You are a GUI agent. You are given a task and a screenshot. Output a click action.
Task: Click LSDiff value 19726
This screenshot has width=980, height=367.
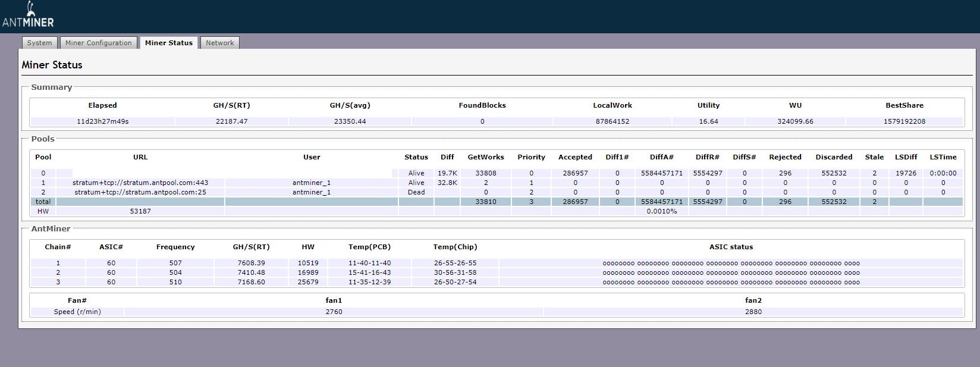pos(906,173)
